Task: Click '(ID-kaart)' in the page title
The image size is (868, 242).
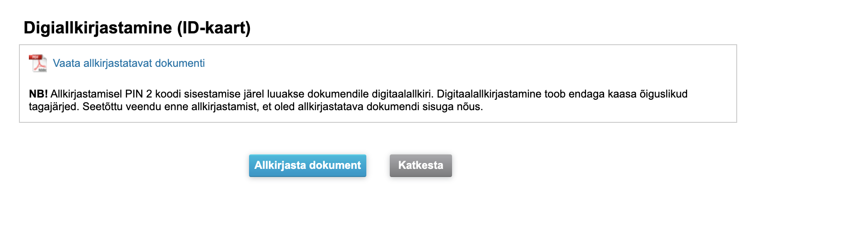Action: click(x=214, y=28)
